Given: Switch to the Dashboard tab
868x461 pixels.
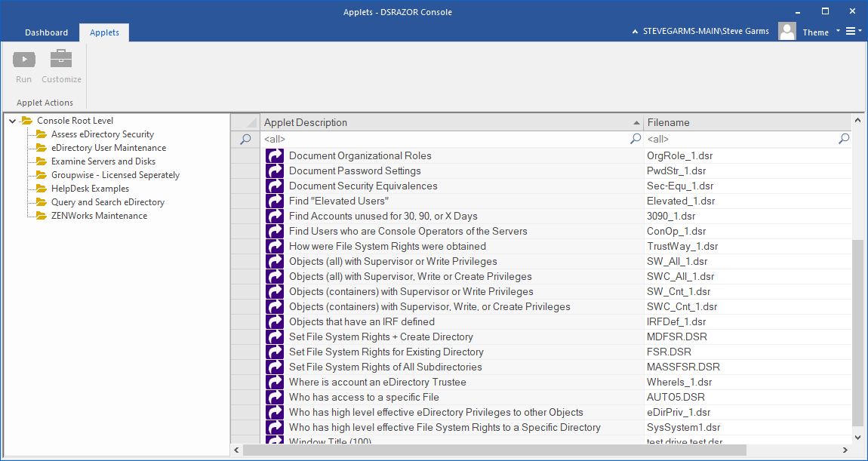Looking at the screenshot, I should [46, 32].
